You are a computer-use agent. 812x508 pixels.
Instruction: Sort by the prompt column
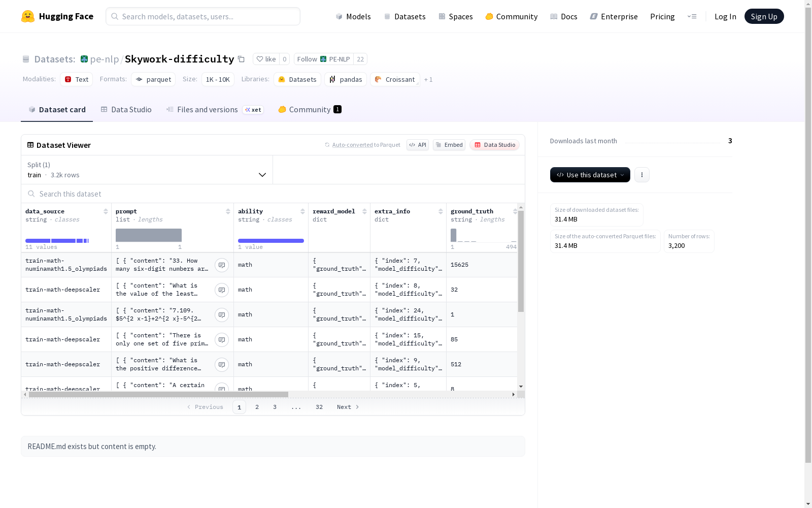click(228, 211)
